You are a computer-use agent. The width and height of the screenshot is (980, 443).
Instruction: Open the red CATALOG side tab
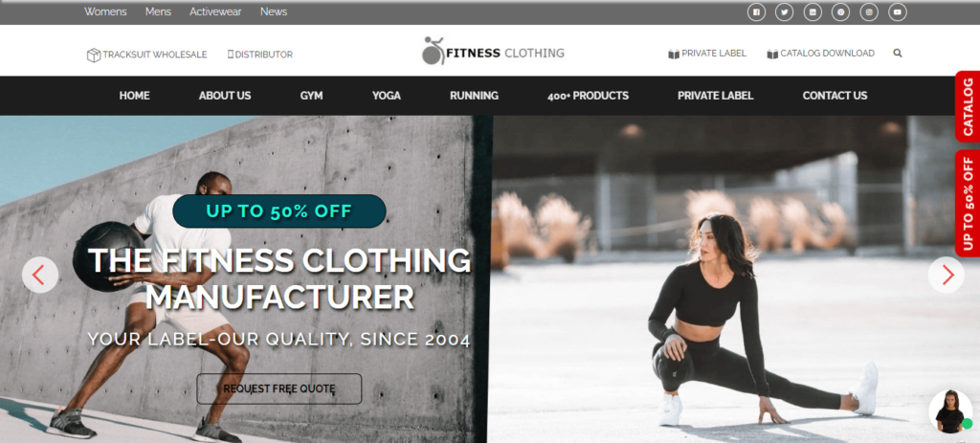[x=968, y=106]
